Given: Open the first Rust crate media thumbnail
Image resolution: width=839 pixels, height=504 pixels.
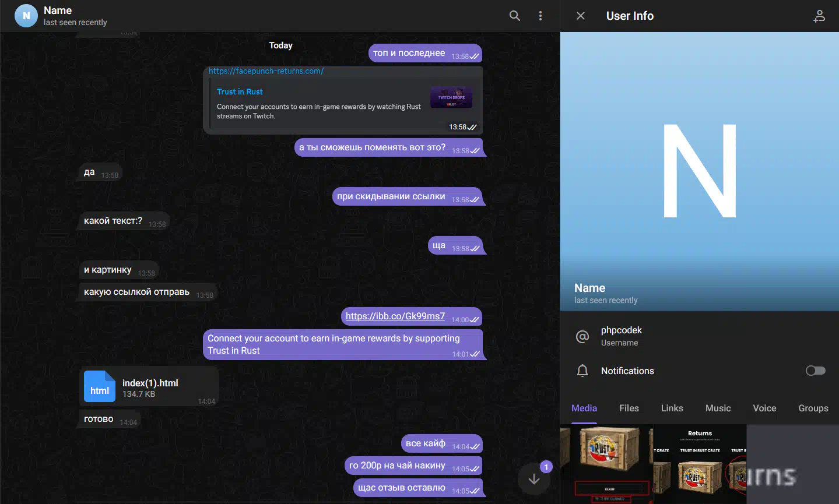Looking at the screenshot, I should (x=606, y=464).
